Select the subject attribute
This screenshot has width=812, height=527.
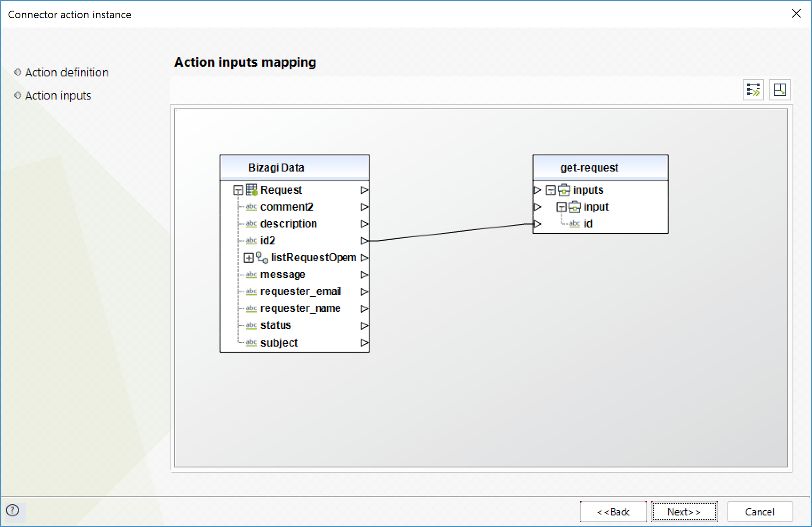tap(279, 343)
